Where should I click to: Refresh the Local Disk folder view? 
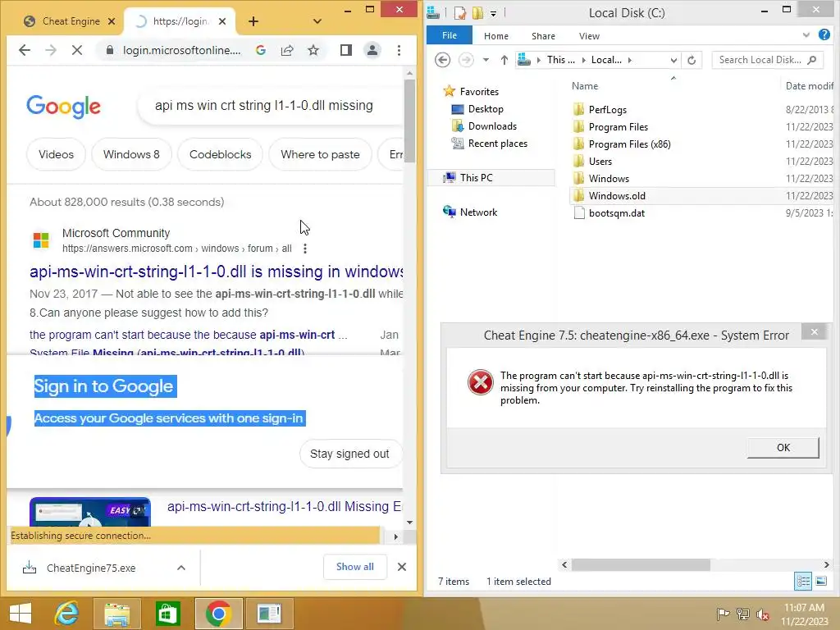(692, 60)
